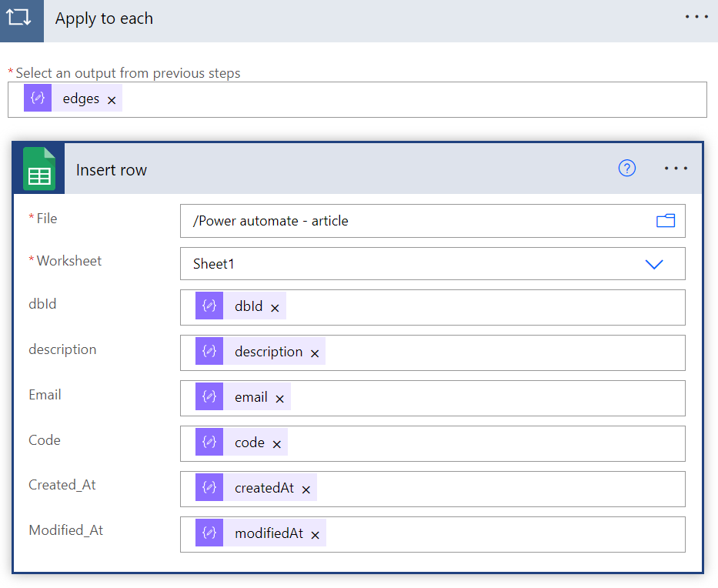Image resolution: width=718 pixels, height=588 pixels.
Task: Open the Insert row options menu
Action: (x=675, y=168)
